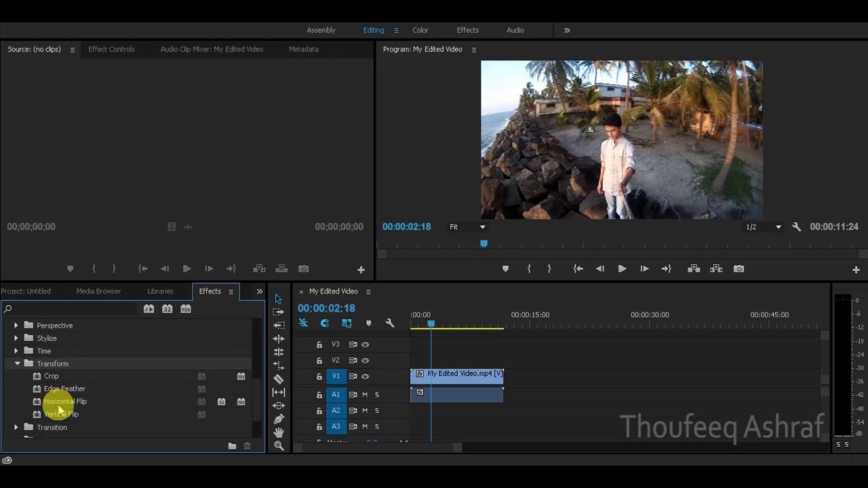The image size is (868, 488).
Task: Open the Program monitor settings wrench
Action: click(x=797, y=227)
